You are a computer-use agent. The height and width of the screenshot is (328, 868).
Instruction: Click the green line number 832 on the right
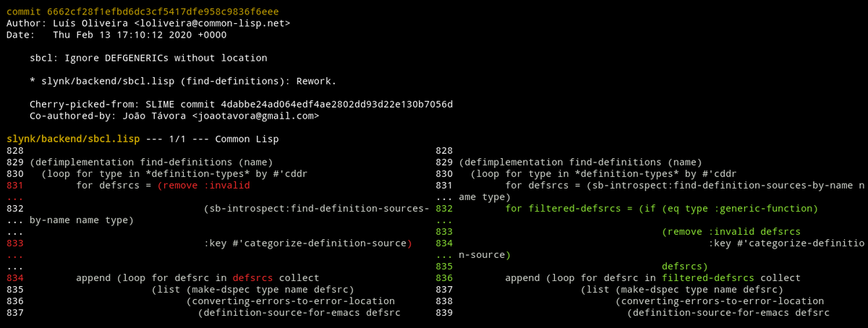click(444, 209)
